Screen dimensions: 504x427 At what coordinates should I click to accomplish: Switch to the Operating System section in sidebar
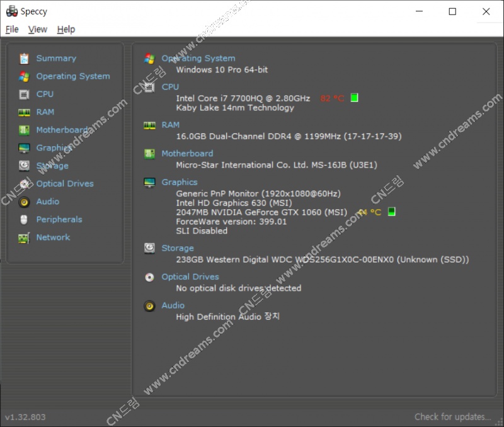pos(73,76)
